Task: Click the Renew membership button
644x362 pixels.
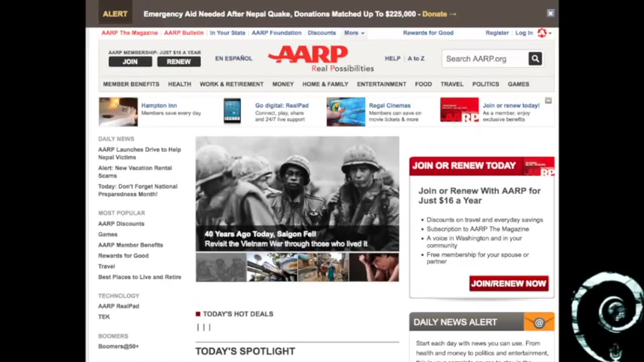Action: tap(179, 62)
